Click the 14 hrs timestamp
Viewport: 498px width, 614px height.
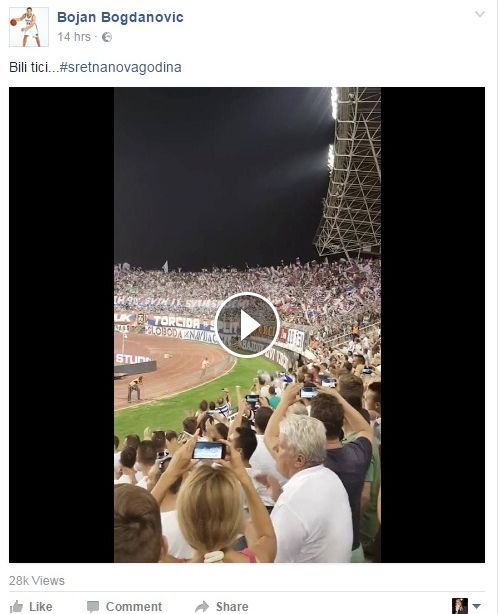74,37
